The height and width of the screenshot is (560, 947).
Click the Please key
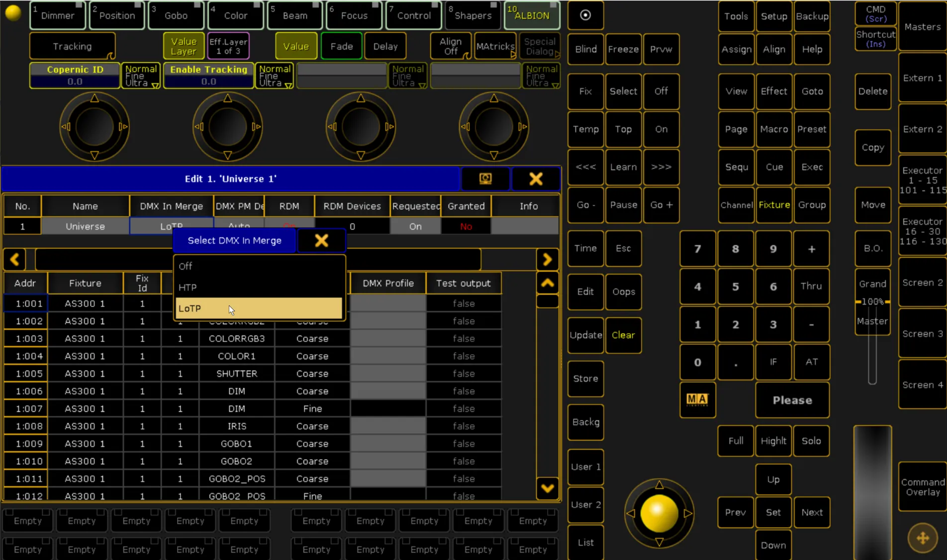pos(792,400)
